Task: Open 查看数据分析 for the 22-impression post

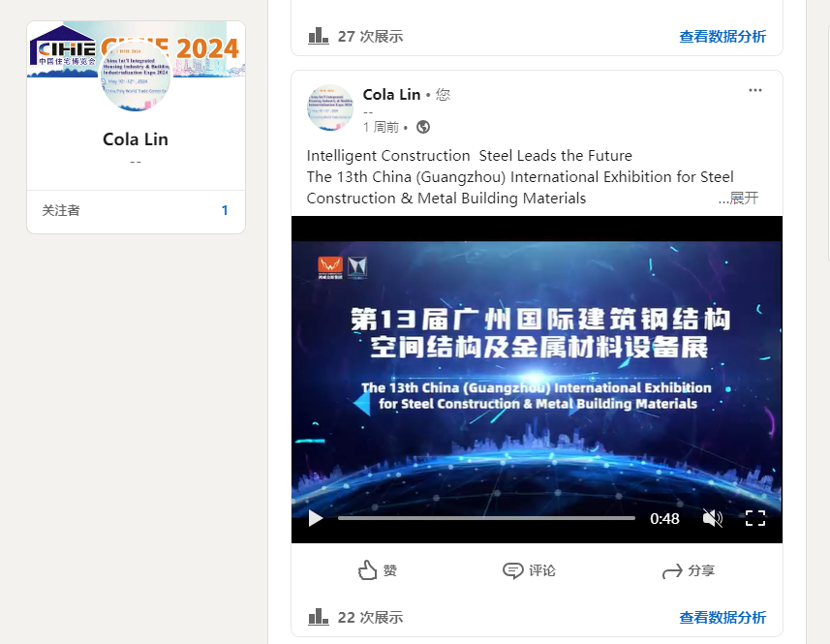Action: point(722,618)
